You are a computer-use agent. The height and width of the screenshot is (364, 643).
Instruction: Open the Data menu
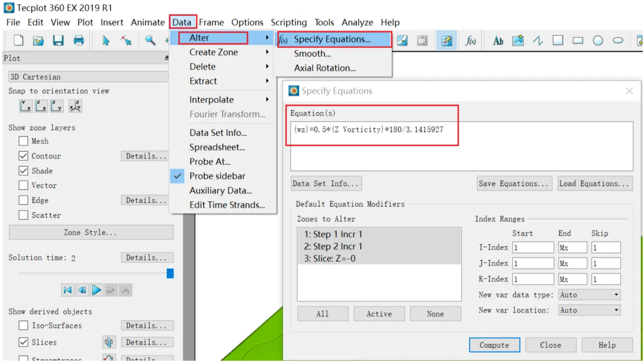[x=182, y=22]
